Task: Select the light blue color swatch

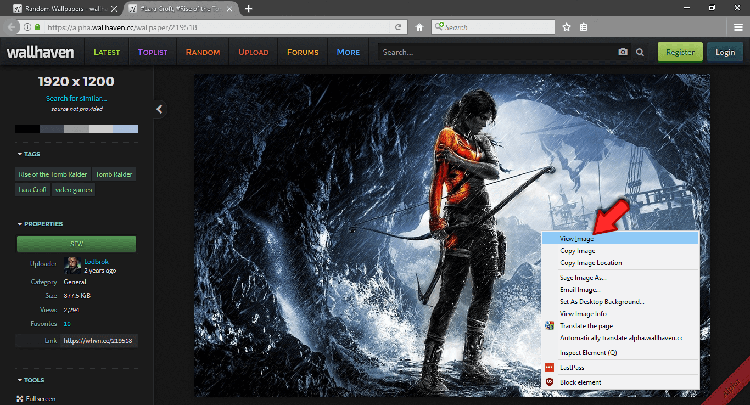Action: 125,129
